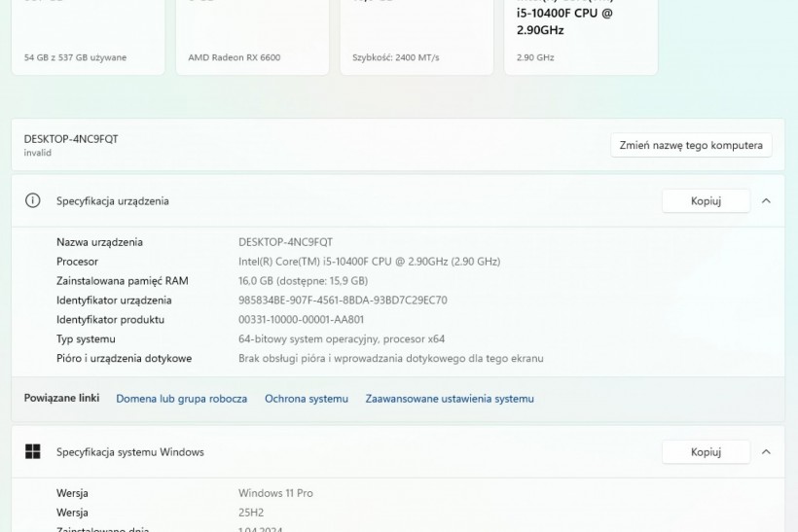Select the storage card showing 54 GB used
The width and height of the screenshot is (798, 532).
(88, 39)
